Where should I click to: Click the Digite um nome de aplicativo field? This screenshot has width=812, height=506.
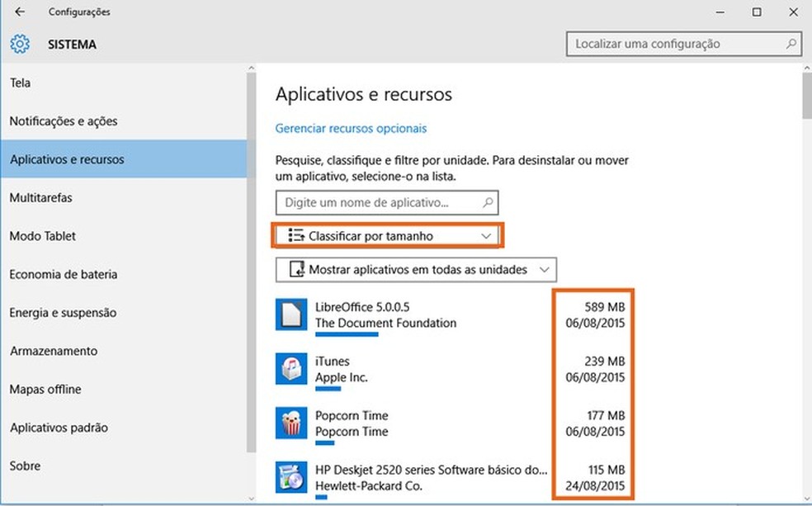point(378,202)
